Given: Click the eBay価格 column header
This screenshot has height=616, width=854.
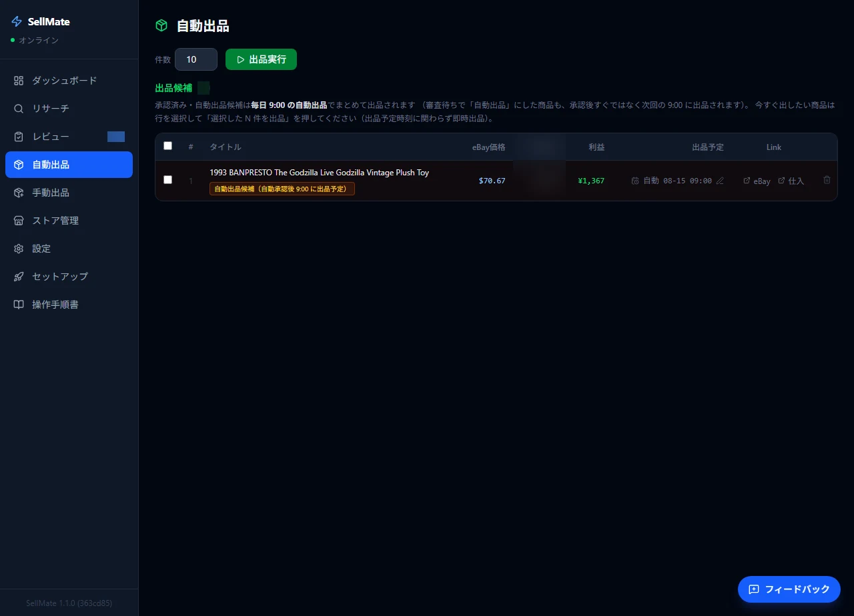Looking at the screenshot, I should coord(489,147).
